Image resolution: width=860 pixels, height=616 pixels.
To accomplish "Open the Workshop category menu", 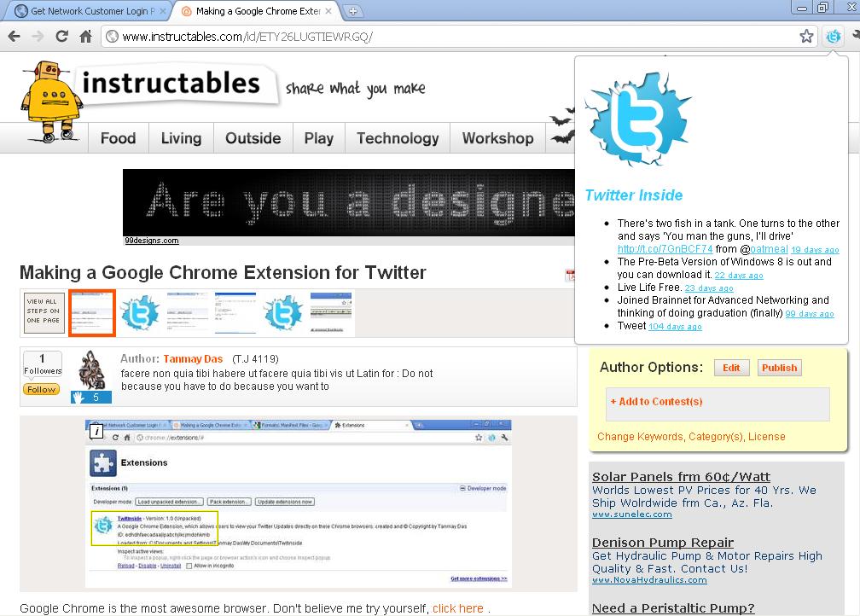I will click(x=497, y=137).
